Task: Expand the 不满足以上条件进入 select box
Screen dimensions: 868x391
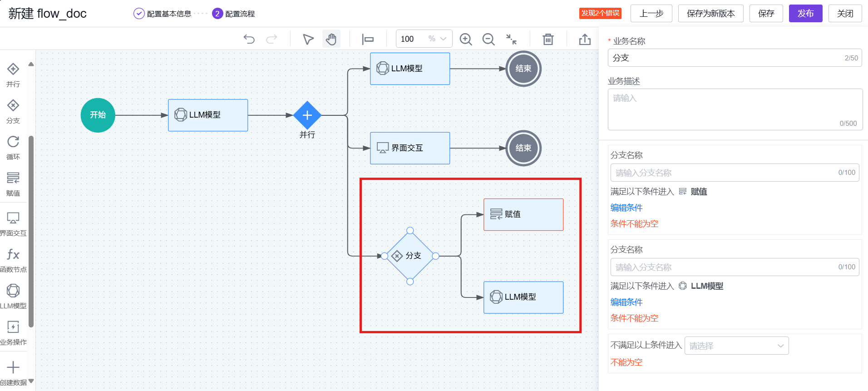Action: pyautogui.click(x=736, y=346)
